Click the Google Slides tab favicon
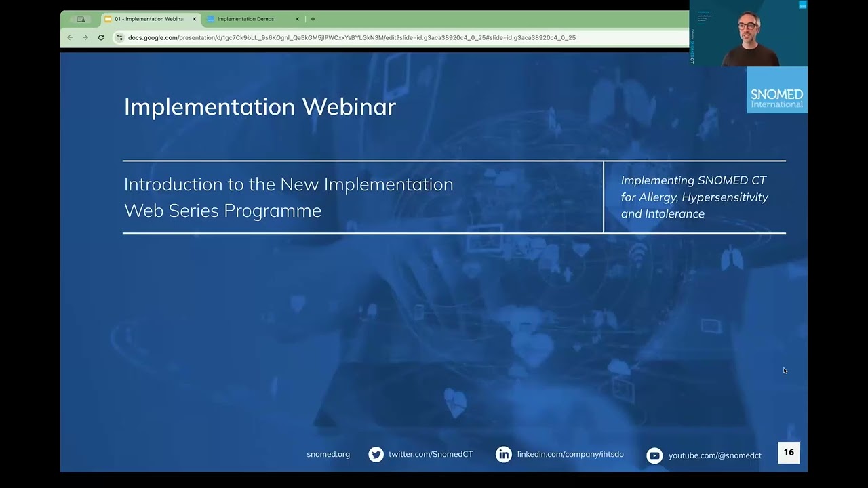The image size is (868, 488). pyautogui.click(x=108, y=19)
